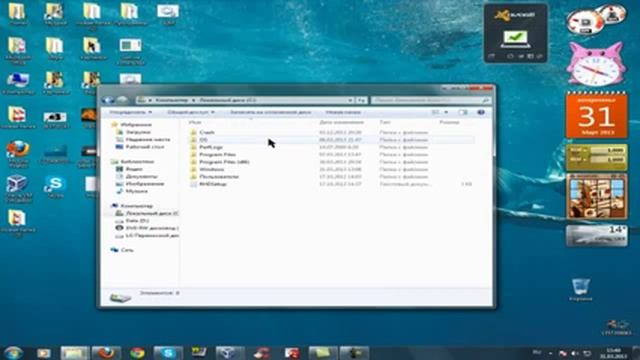This screenshot has height=360, width=640.
Task: Open "Недавние места" in the navigation pane
Action: 148,139
